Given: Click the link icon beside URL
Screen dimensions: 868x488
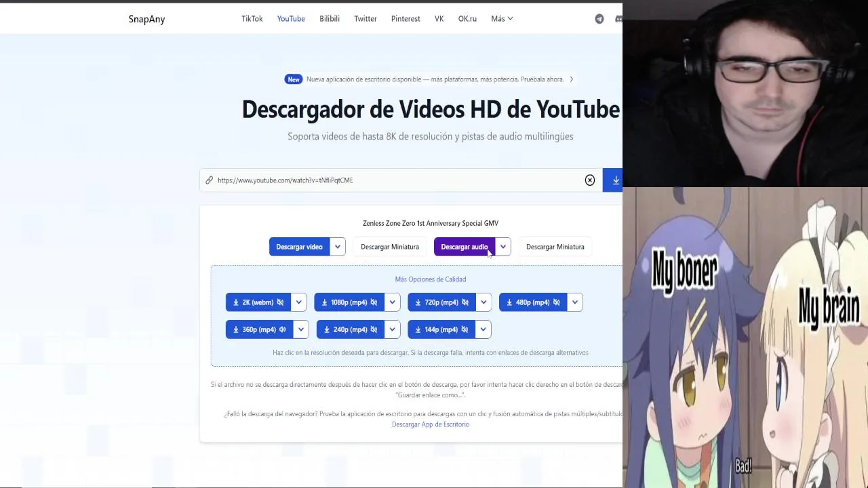Looking at the screenshot, I should tap(210, 180).
